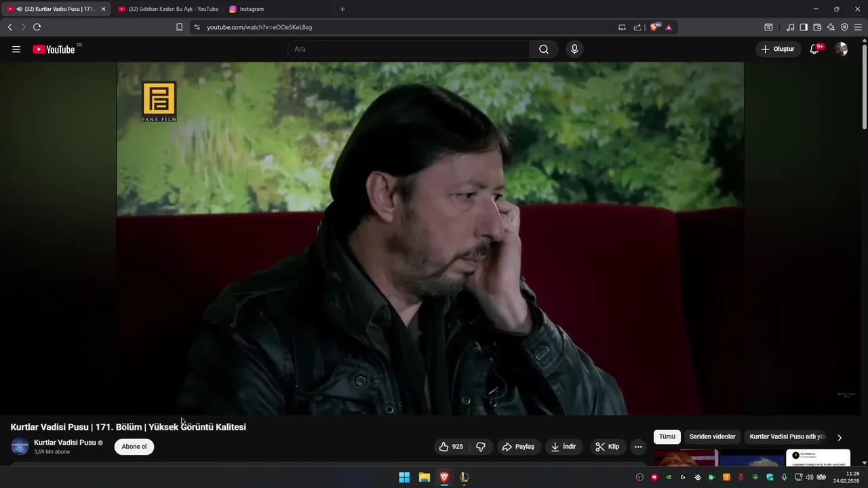Click the first suggested video thumbnail
The image size is (868, 488).
(686, 457)
